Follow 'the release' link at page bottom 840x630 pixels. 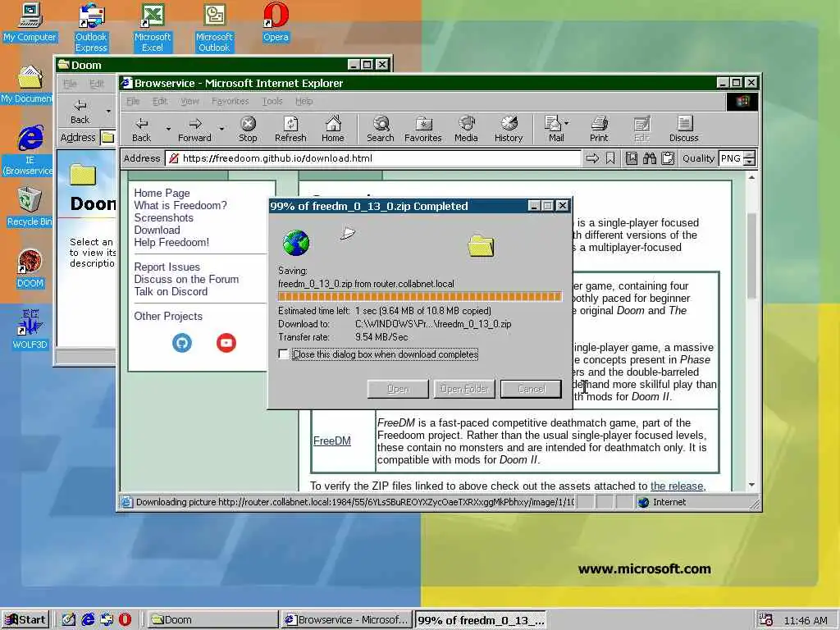point(677,486)
